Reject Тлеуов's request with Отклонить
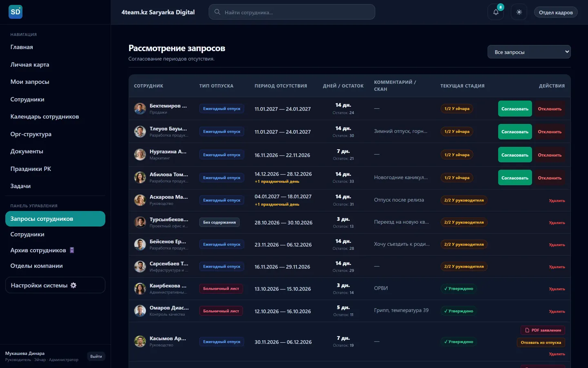This screenshot has height=368, width=588. tap(550, 132)
